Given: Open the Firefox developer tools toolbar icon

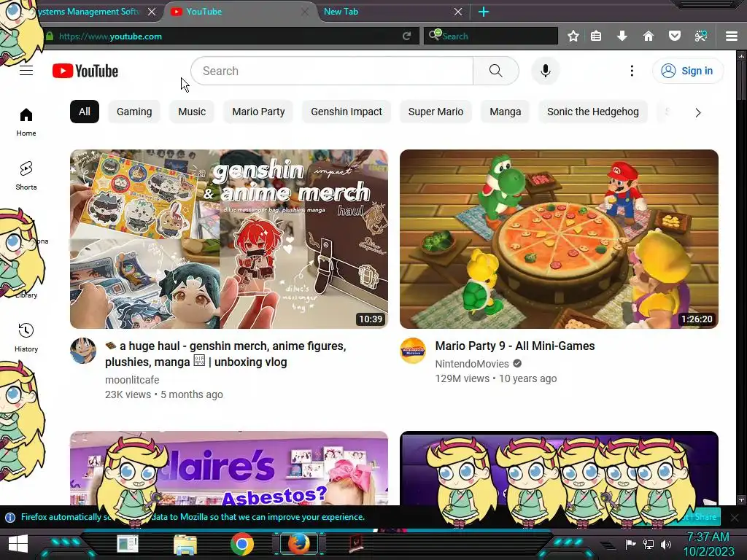Looking at the screenshot, I should tap(700, 36).
